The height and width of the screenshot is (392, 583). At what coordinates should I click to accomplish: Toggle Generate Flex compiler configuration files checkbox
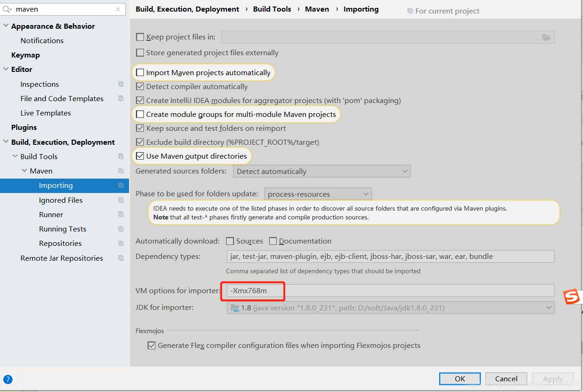point(151,345)
